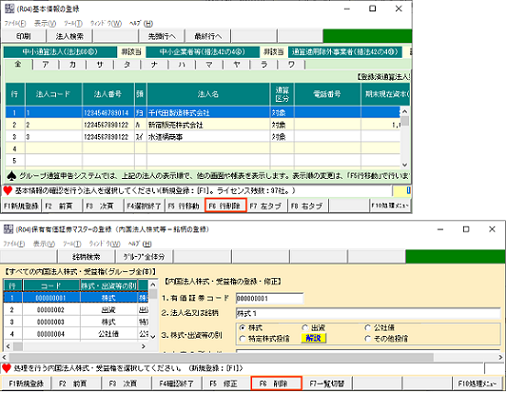Select the ヤ kana tab
The width and height of the screenshot is (507, 393).
tap(237, 65)
